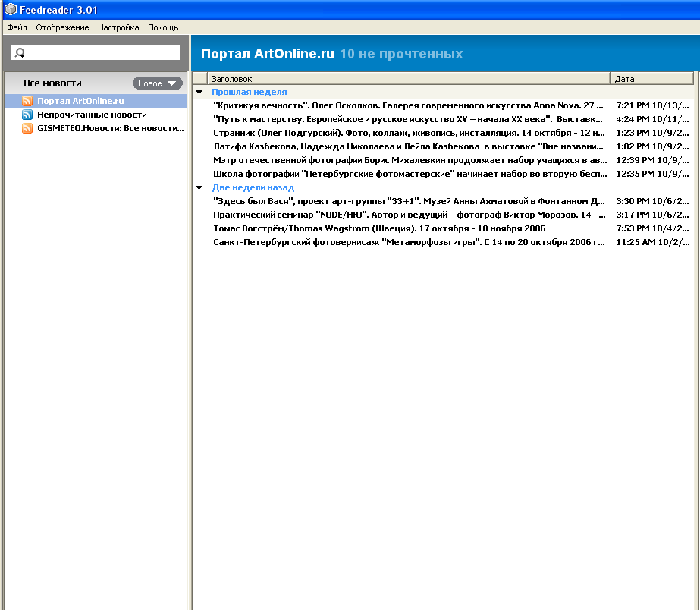Open article "Путь к мастерству. Европейское и русское искусство
Screen dimensions: 700x610
pyautogui.click(x=407, y=119)
